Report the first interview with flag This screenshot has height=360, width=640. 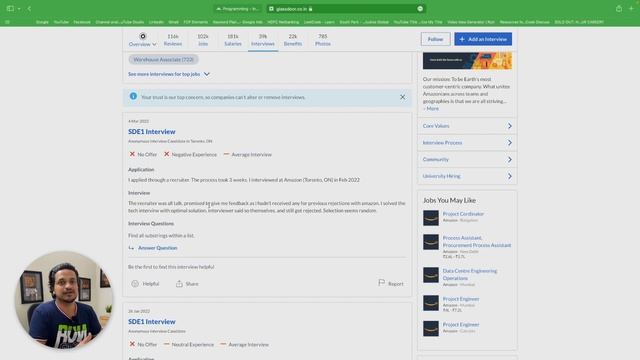click(x=391, y=283)
